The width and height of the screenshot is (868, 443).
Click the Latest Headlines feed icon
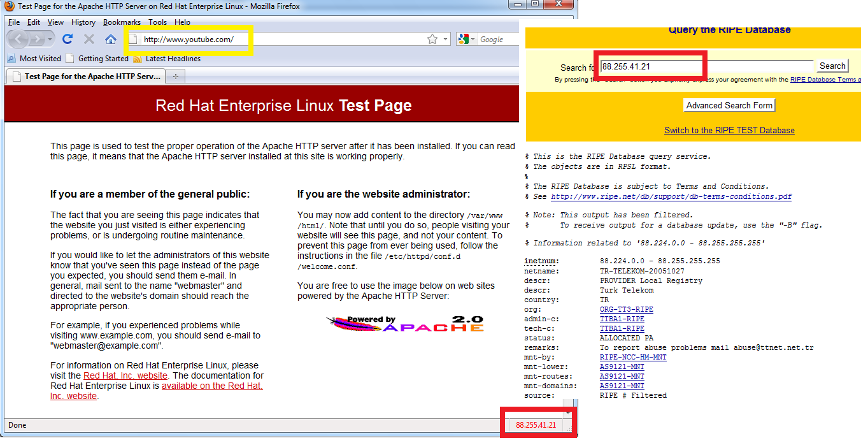pos(138,59)
